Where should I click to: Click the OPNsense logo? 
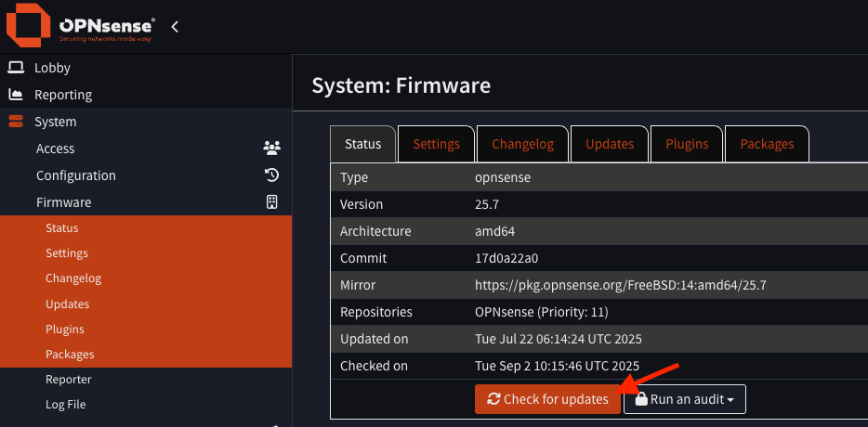tap(81, 26)
